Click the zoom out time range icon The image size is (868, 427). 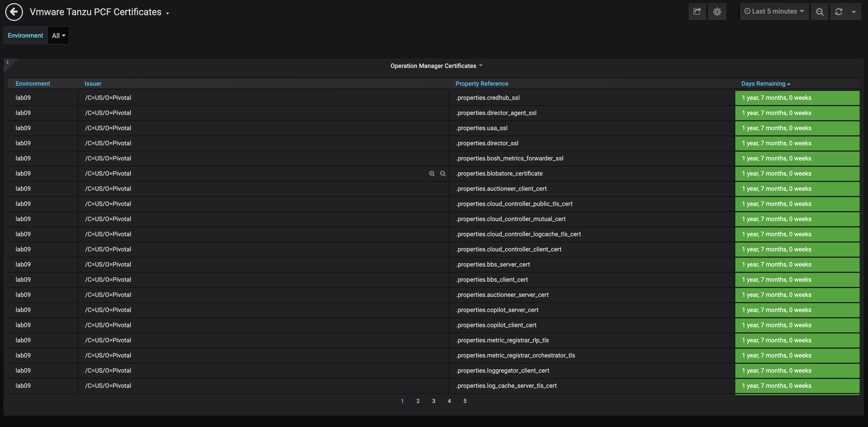pos(819,12)
